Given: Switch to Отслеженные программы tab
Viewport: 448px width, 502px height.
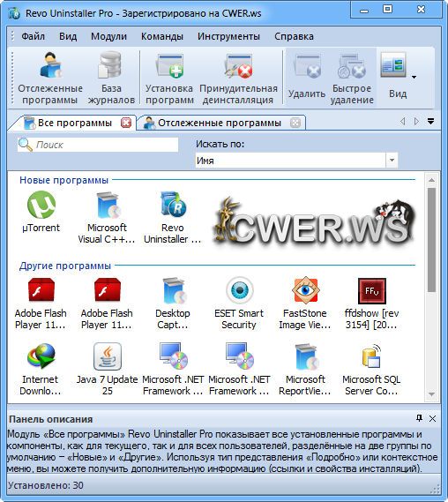Looking at the screenshot, I should [220, 123].
